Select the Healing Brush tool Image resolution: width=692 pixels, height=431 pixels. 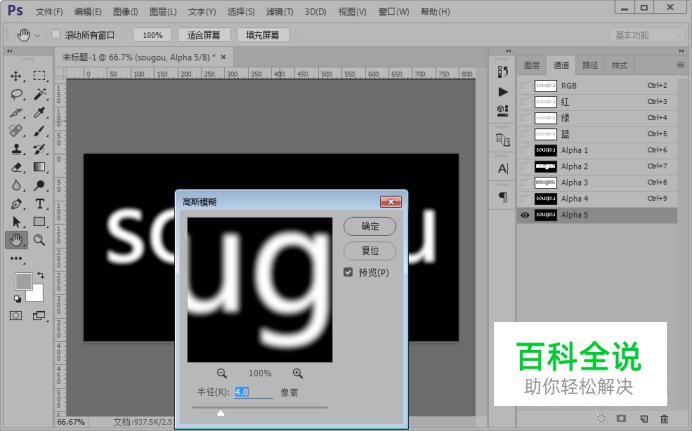(16, 131)
